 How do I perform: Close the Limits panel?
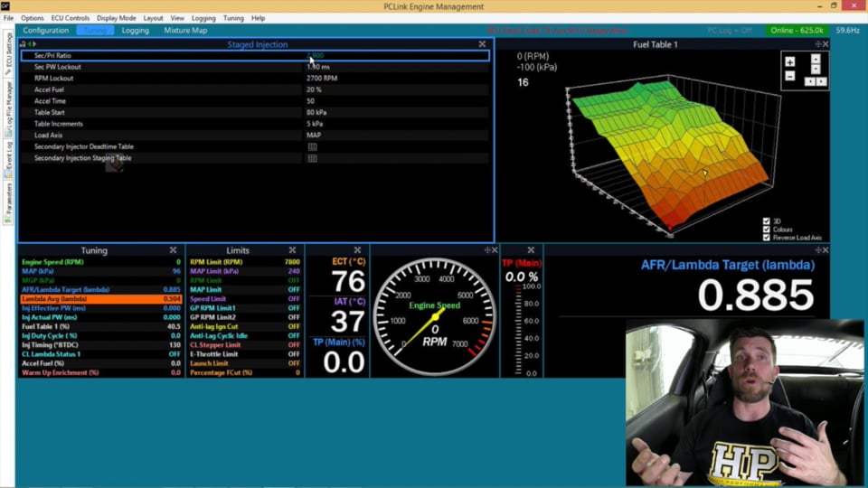pyautogui.click(x=292, y=250)
